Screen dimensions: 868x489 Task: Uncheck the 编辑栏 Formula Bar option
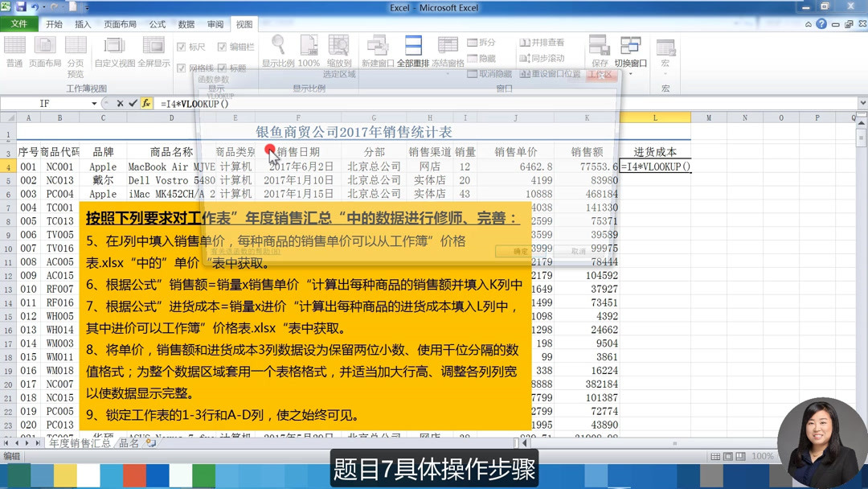[x=222, y=47]
